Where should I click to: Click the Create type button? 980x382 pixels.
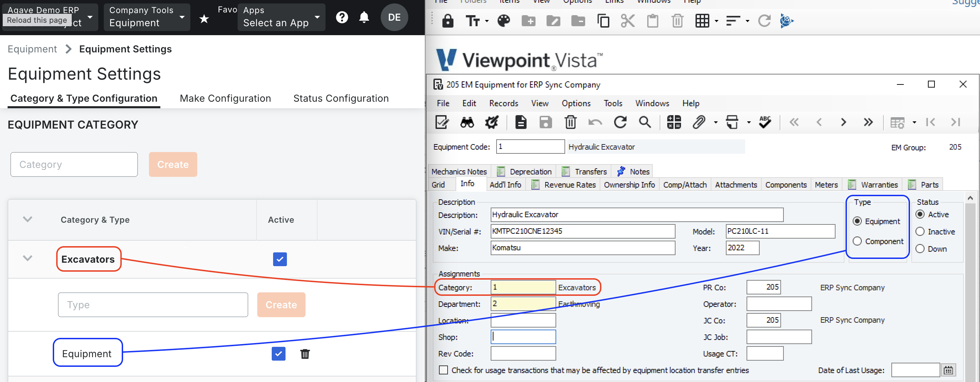point(281,305)
